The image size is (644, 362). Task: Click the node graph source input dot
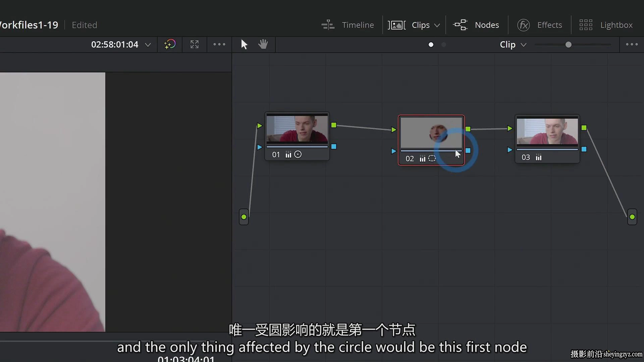click(x=244, y=217)
